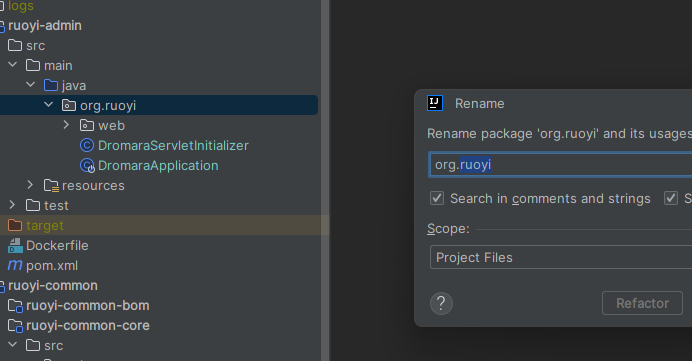Select the logs folder row
The height and width of the screenshot is (361, 692).
tap(21, 6)
